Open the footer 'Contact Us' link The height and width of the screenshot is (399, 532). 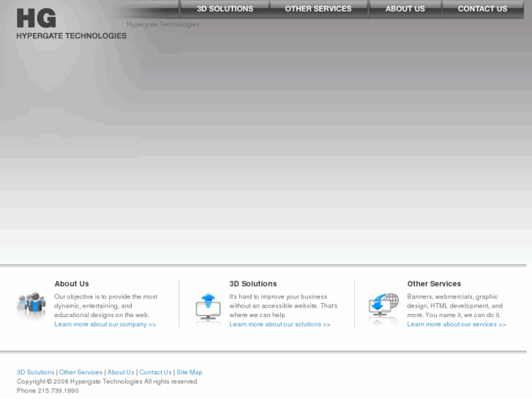pos(155,372)
